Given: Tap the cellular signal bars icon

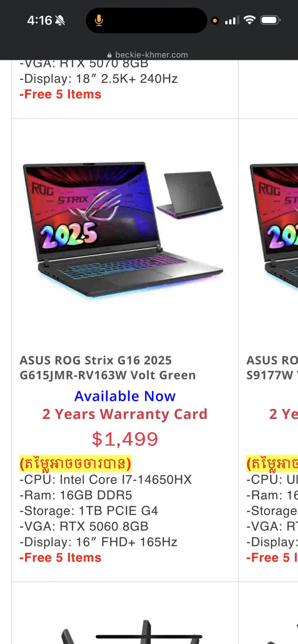Looking at the screenshot, I should pos(232,20).
